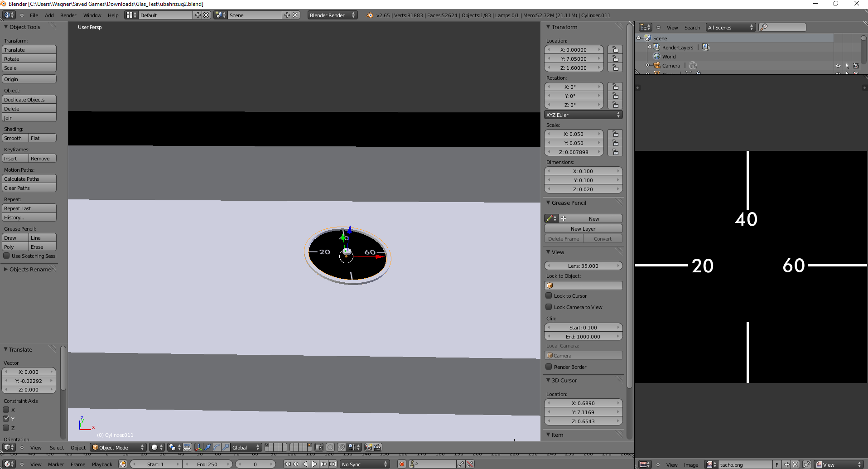
Task: Open the Add menu
Action: coord(49,15)
